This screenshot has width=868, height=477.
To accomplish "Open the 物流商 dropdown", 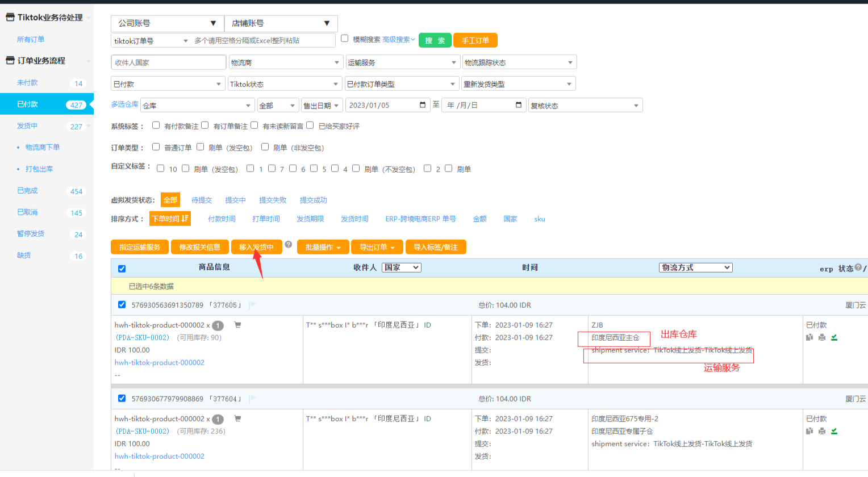I will click(286, 62).
